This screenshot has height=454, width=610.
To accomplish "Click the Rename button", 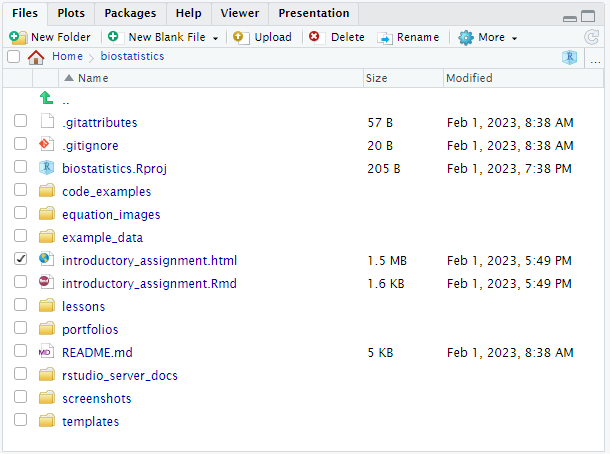I will pyautogui.click(x=408, y=37).
